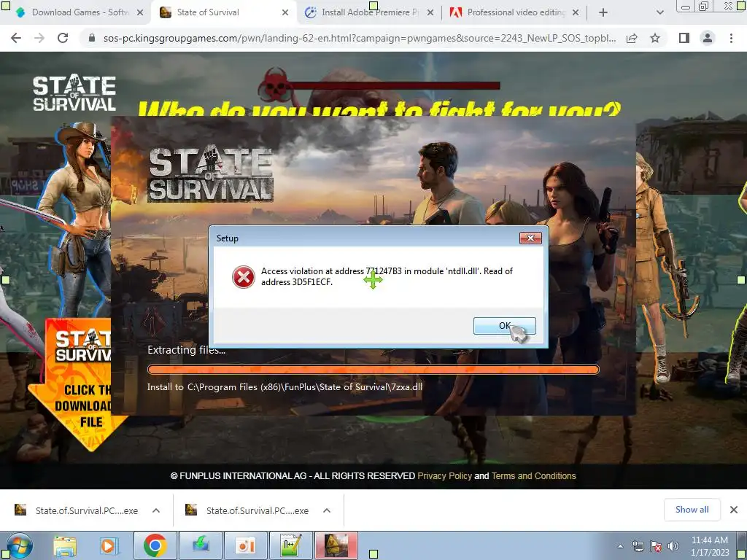Open a new browser tab
Screen dimensions: 747x560
coord(603,12)
